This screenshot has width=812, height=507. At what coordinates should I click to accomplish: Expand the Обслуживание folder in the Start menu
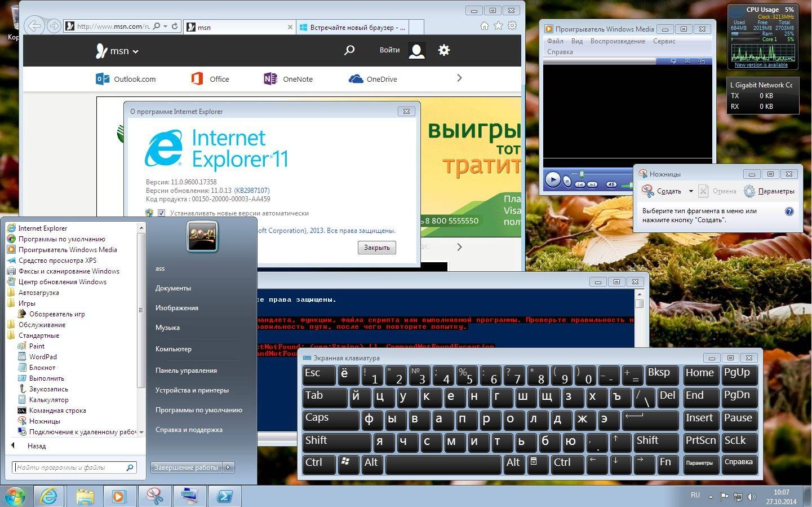click(x=37, y=324)
